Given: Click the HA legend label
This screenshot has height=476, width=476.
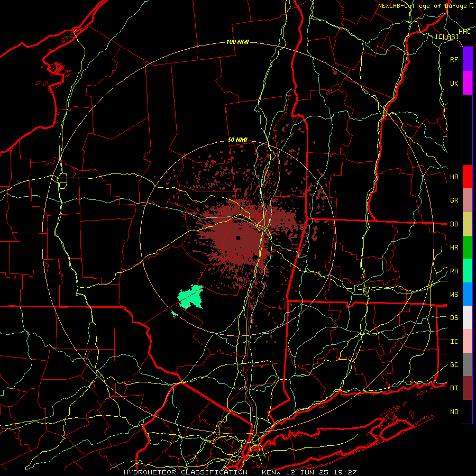Looking at the screenshot, I should click(454, 177).
